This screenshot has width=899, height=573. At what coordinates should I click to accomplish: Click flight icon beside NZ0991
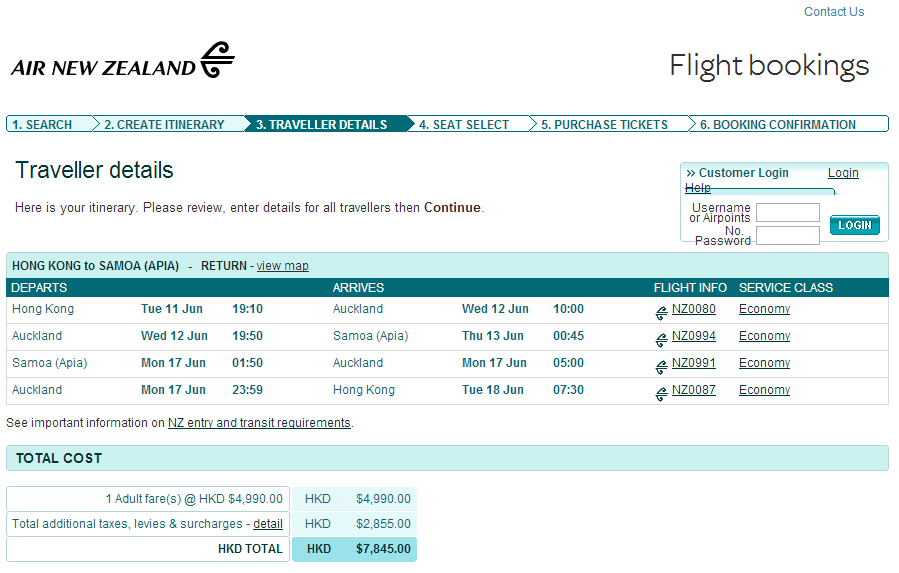coord(661,366)
